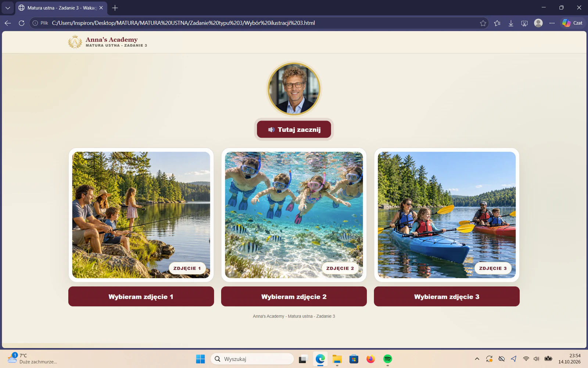Open browser downloads icon
This screenshot has height=368, width=588.
[x=511, y=23]
